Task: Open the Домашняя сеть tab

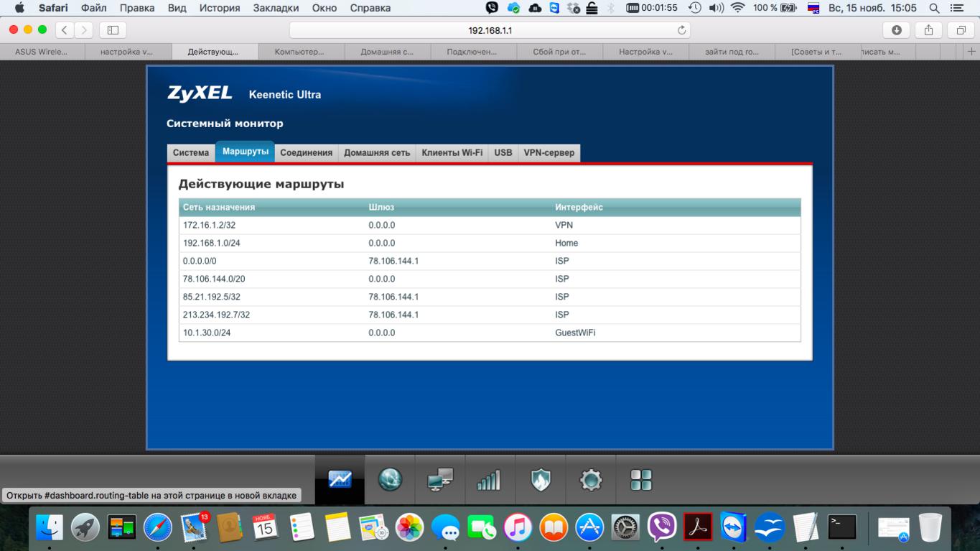Action: [x=377, y=153]
